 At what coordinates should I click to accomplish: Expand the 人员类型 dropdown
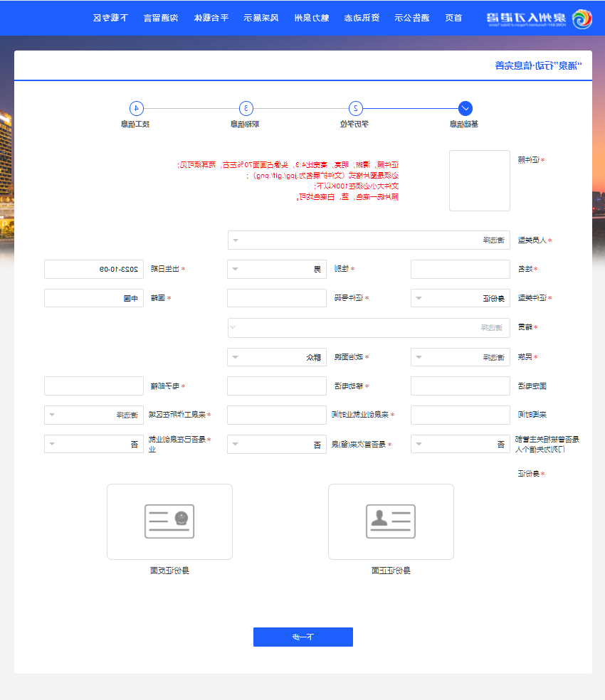(x=369, y=240)
